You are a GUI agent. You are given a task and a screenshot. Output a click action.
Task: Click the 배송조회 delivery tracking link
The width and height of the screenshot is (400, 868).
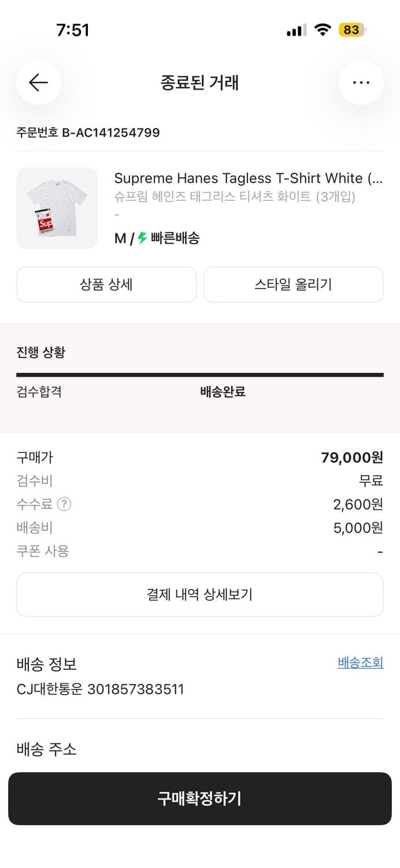pyautogui.click(x=360, y=664)
